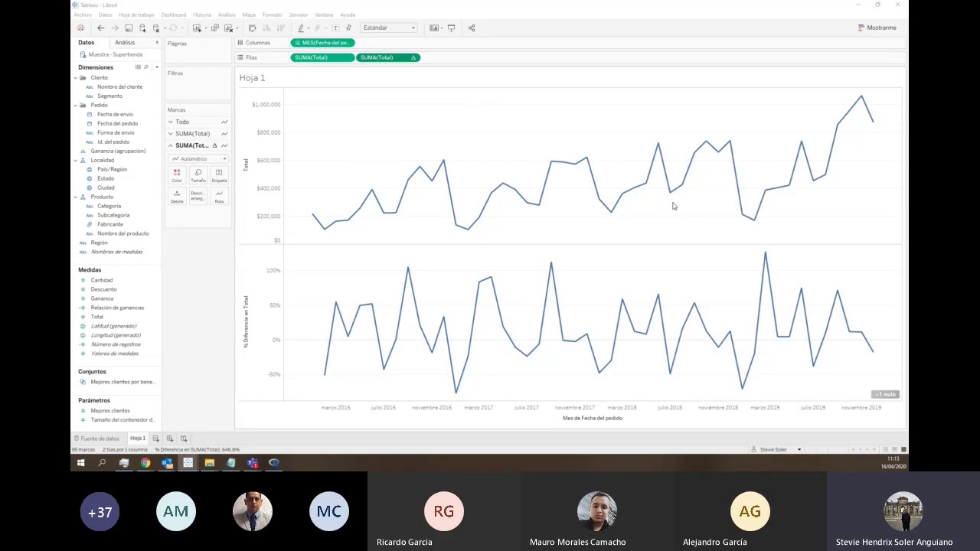
Task: Click the Color marks button
Action: click(x=177, y=175)
